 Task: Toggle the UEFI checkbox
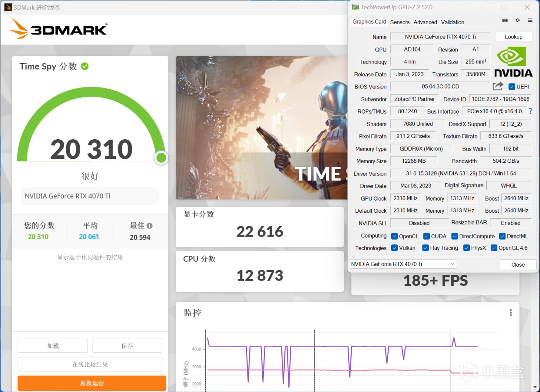click(511, 87)
